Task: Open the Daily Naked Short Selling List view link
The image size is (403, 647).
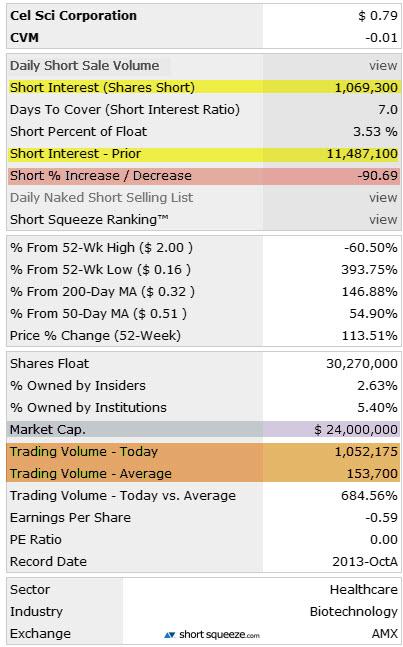Action: coord(384,198)
